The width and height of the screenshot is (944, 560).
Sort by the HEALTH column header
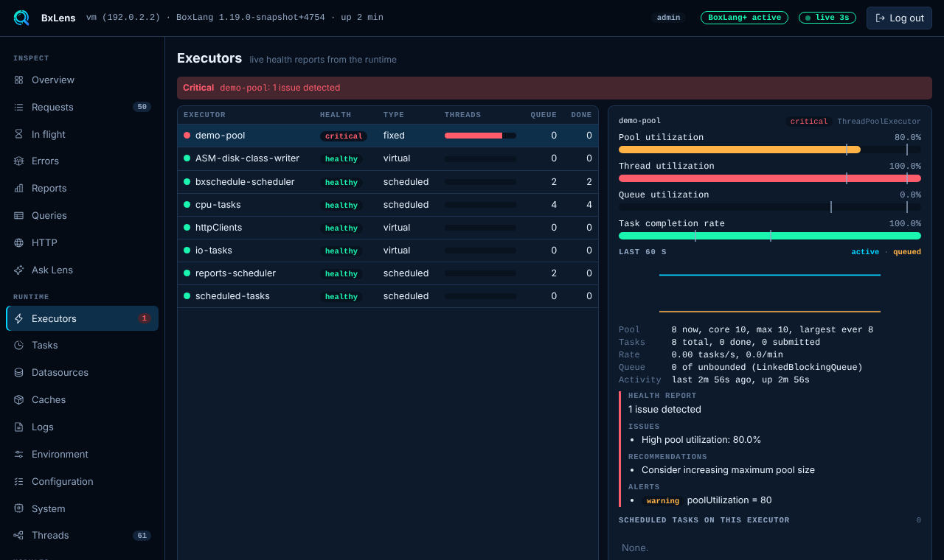336,115
